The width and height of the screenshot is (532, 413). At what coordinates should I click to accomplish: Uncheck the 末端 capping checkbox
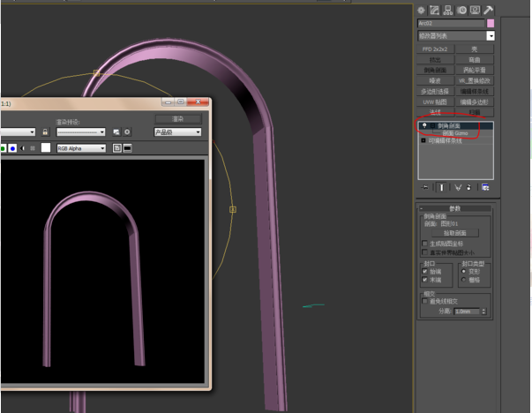424,280
